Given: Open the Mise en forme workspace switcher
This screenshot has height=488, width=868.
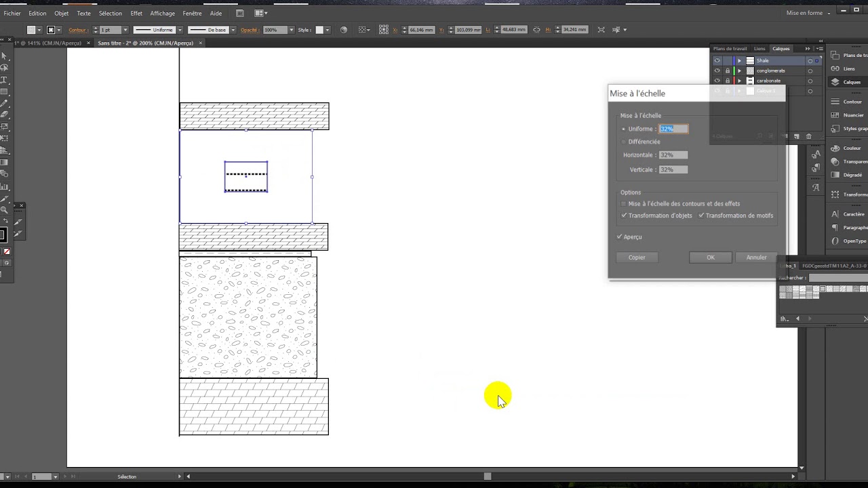Looking at the screenshot, I should click(x=808, y=13).
